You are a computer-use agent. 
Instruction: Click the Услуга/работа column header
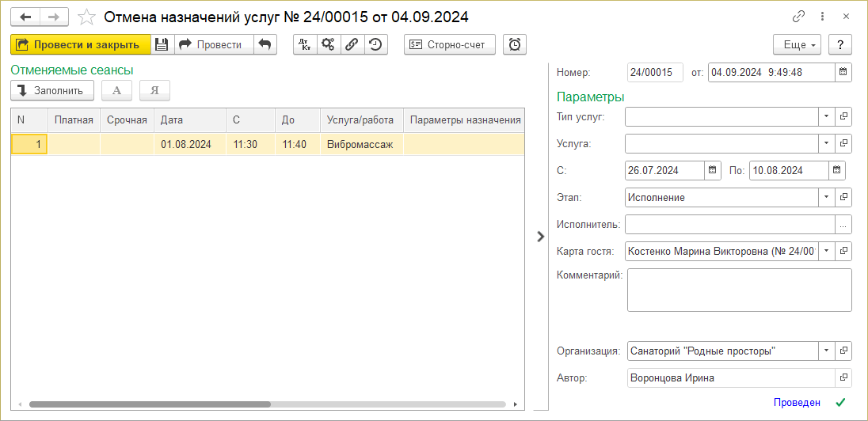tap(361, 120)
